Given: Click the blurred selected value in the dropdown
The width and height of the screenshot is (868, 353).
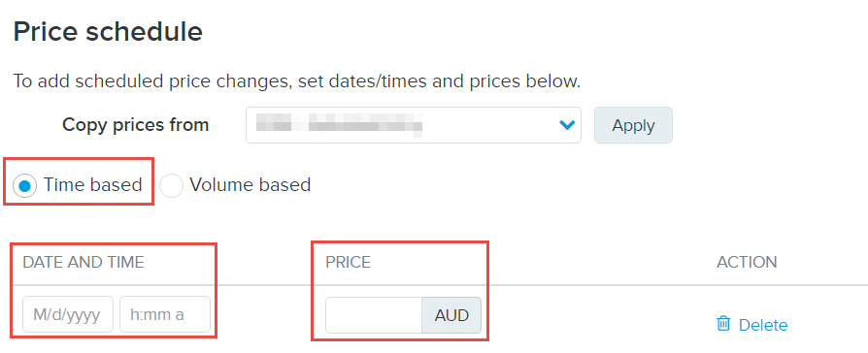Looking at the screenshot, I should (x=340, y=125).
